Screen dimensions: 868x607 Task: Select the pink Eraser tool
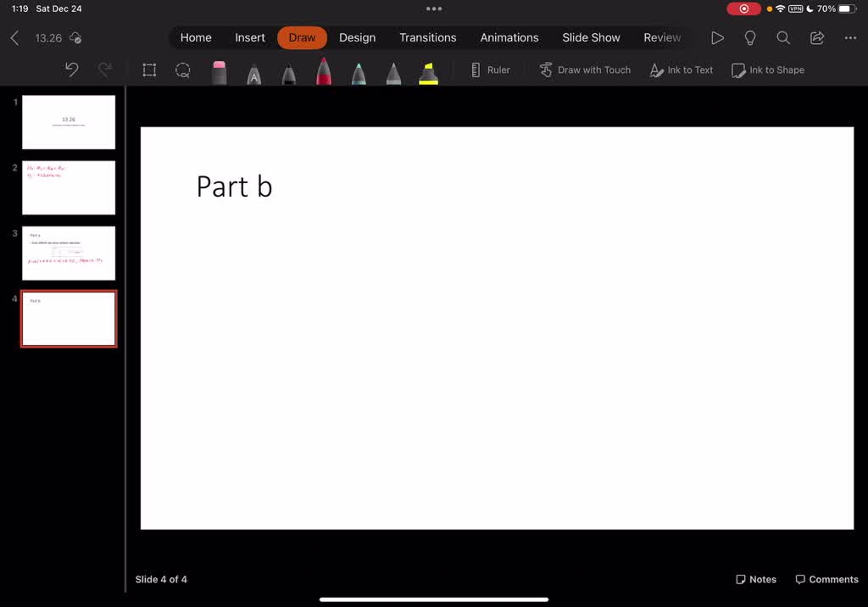point(220,71)
